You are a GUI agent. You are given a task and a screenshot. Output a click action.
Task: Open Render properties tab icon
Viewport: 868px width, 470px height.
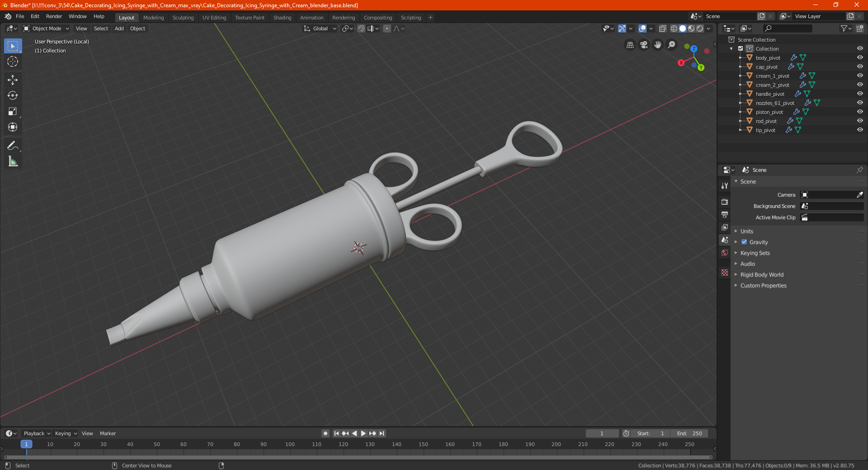pyautogui.click(x=725, y=202)
